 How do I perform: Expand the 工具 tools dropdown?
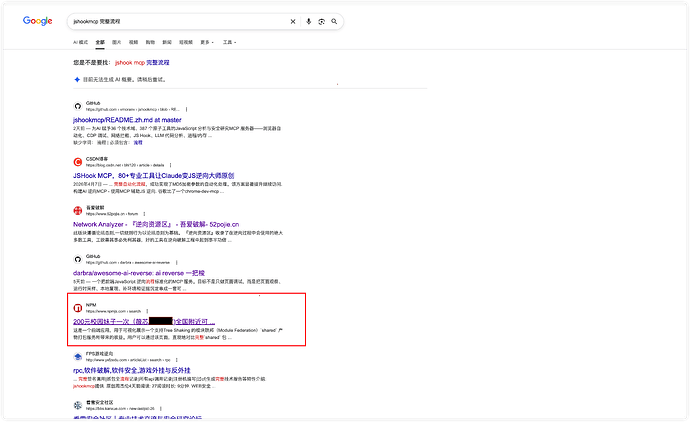pyautogui.click(x=229, y=42)
